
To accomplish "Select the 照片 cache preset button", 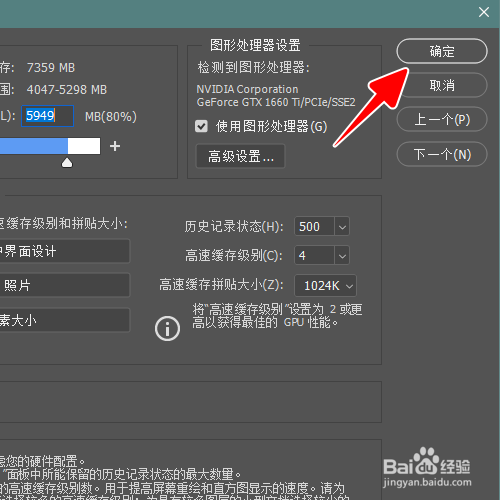I will pyautogui.click(x=65, y=285).
